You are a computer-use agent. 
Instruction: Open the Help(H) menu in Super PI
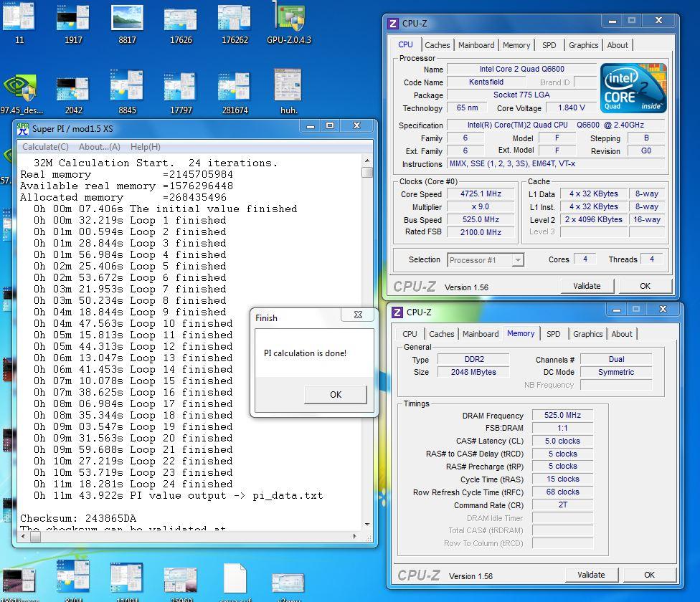pos(146,147)
